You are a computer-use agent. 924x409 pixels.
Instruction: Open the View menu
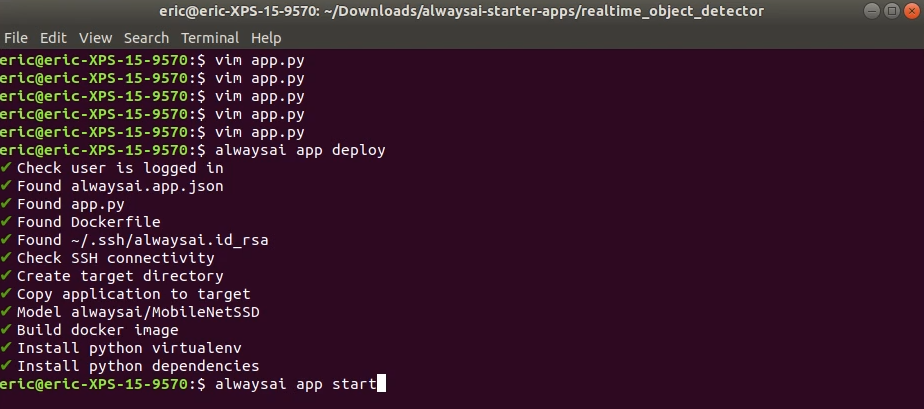point(95,38)
